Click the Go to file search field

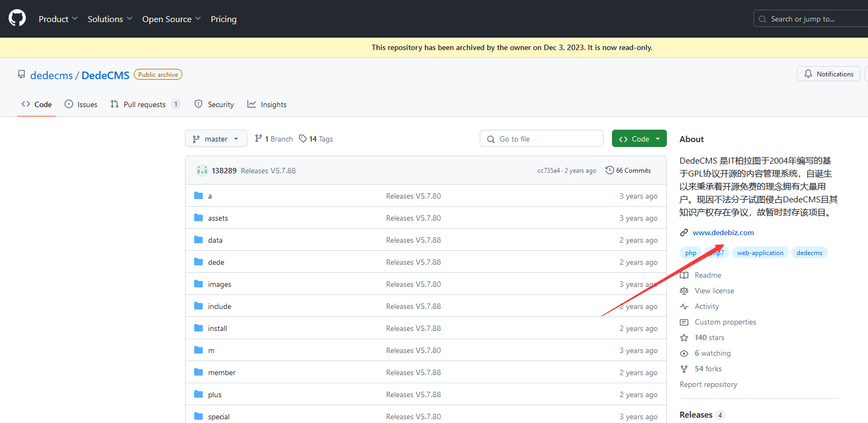point(542,138)
